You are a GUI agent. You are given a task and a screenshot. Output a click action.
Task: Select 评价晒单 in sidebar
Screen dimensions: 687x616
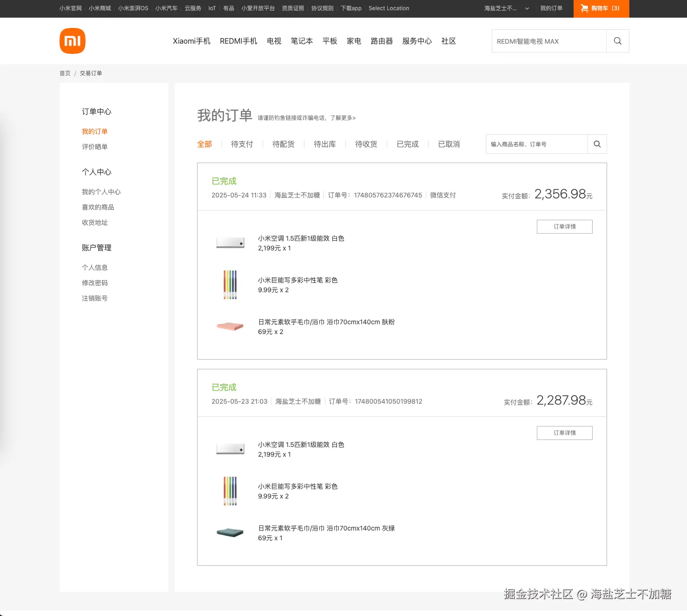[x=95, y=147]
